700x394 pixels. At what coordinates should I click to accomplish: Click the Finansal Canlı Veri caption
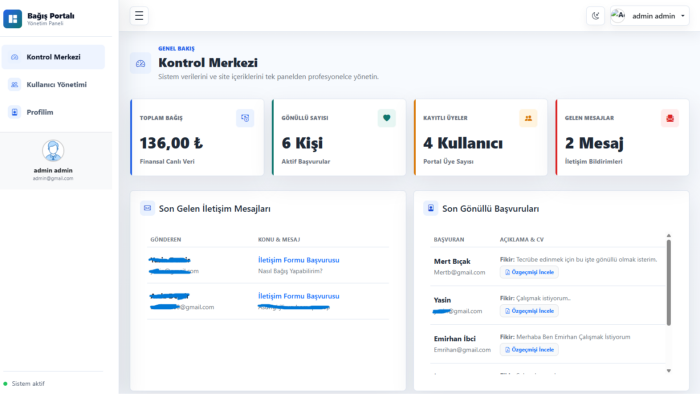click(x=167, y=162)
